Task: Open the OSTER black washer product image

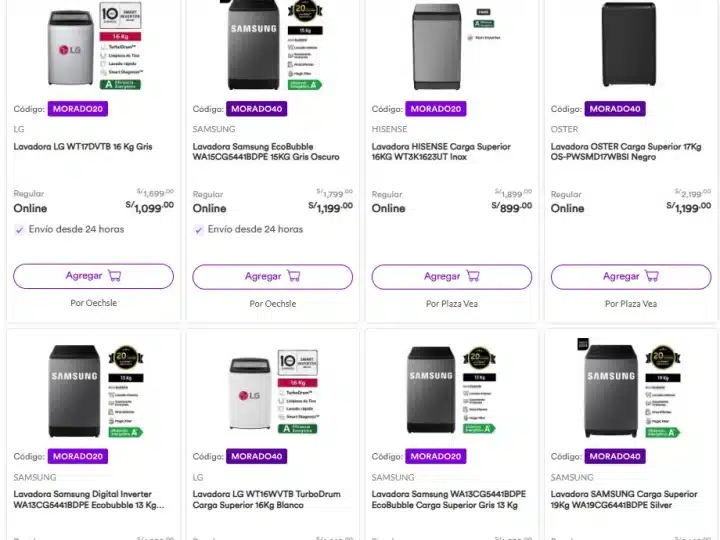Action: coord(629,45)
